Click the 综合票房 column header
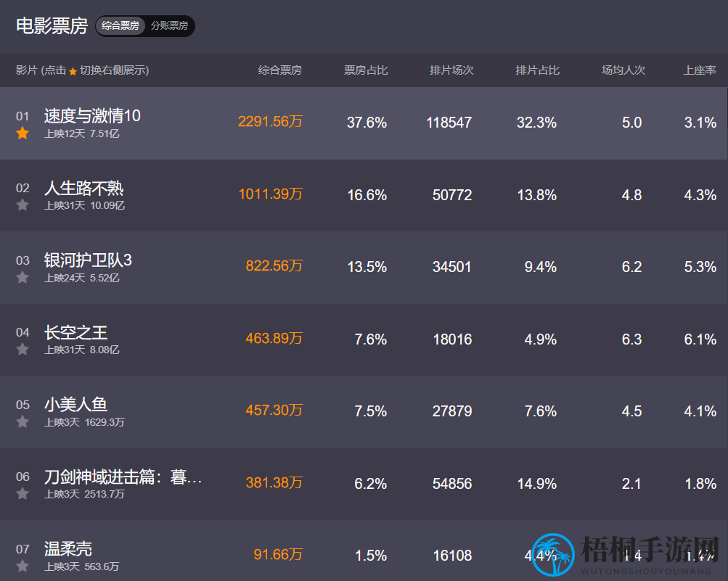The width and height of the screenshot is (728, 581). [280, 70]
